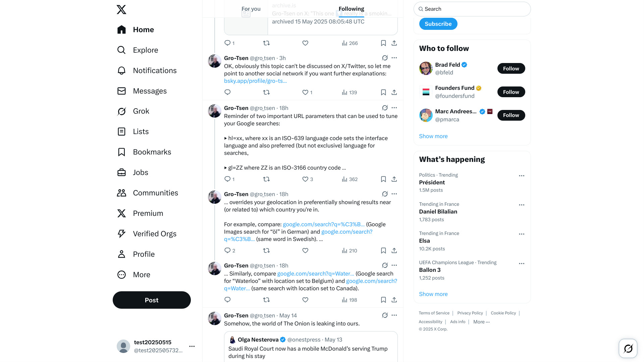This screenshot has height=362, width=644.
Task: Open the bsky.app/profile link
Action: (x=255, y=81)
